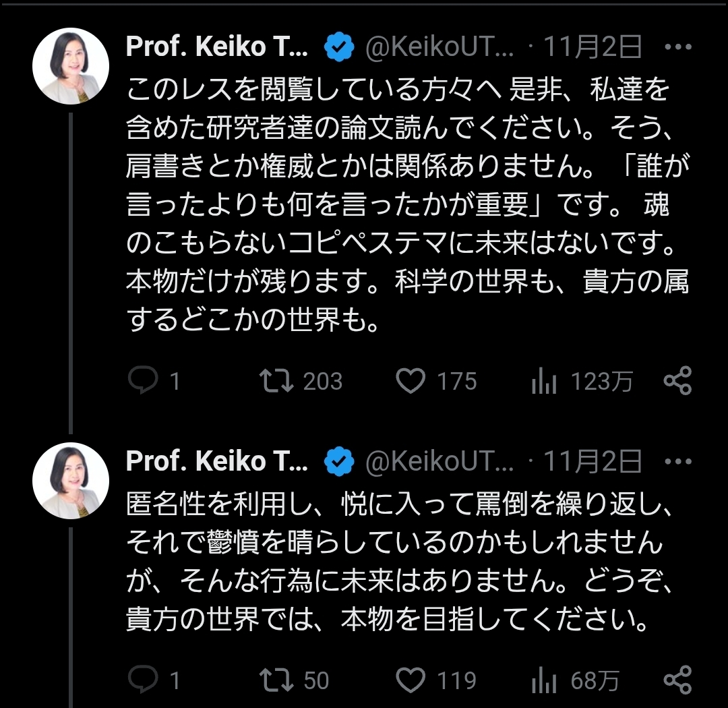Share the first tweet
728x708 pixels.
tap(677, 382)
